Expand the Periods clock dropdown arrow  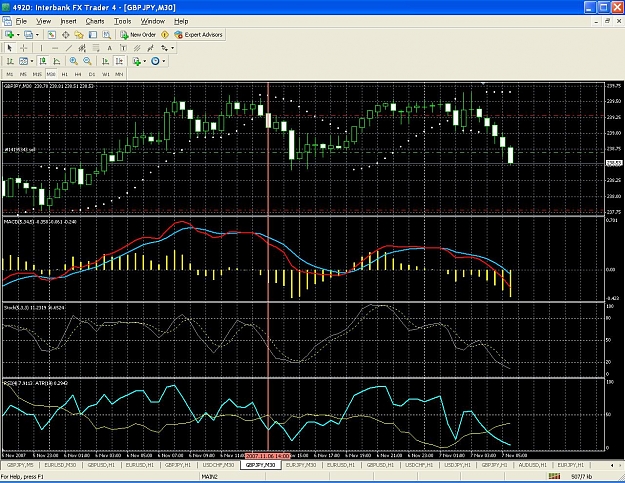point(163,61)
